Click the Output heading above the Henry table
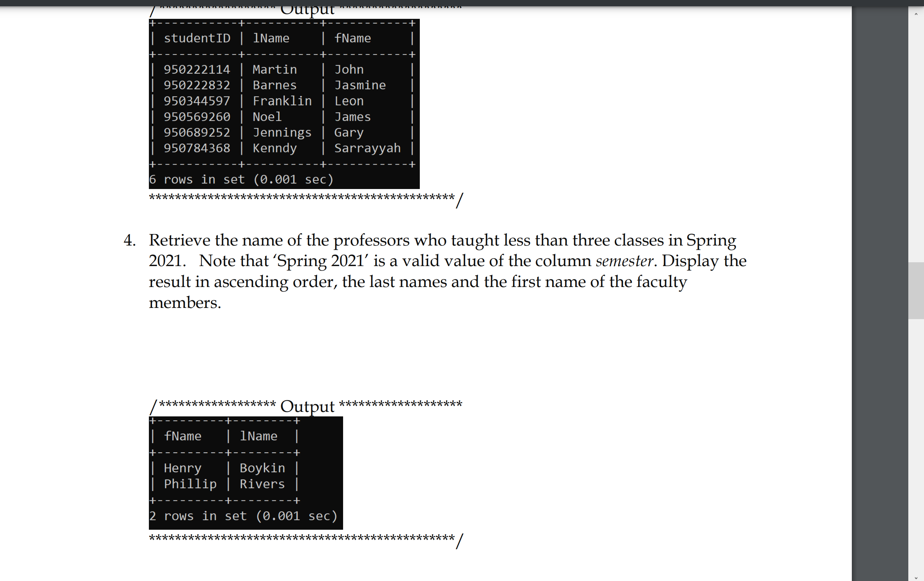This screenshot has width=924, height=581. [307, 406]
